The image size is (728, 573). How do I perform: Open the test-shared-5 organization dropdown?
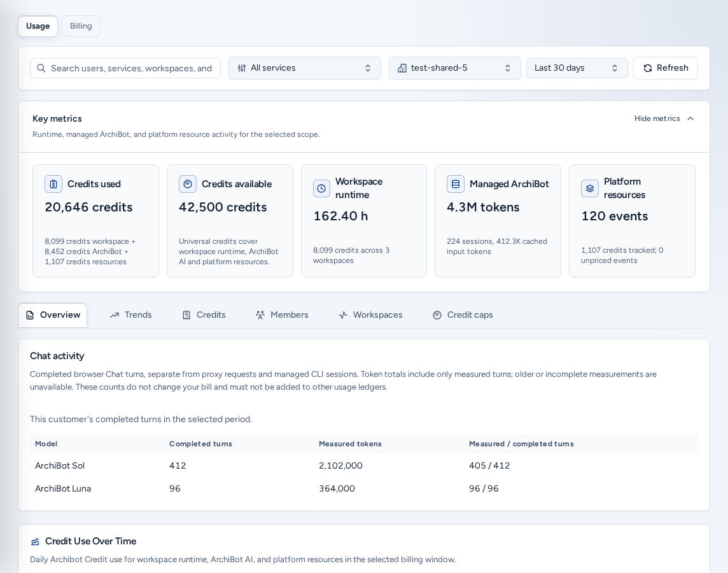click(454, 68)
